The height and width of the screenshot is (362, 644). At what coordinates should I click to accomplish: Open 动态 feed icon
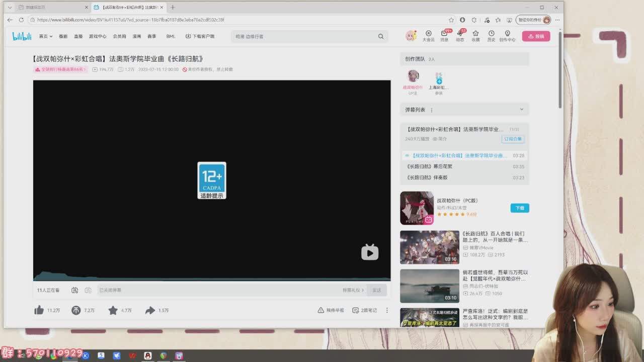[x=460, y=36]
